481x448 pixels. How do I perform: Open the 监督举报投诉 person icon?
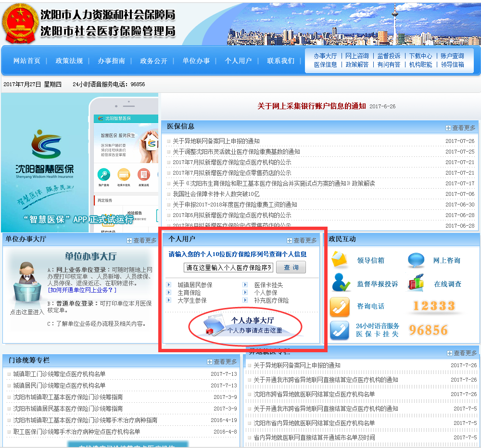click(341, 283)
